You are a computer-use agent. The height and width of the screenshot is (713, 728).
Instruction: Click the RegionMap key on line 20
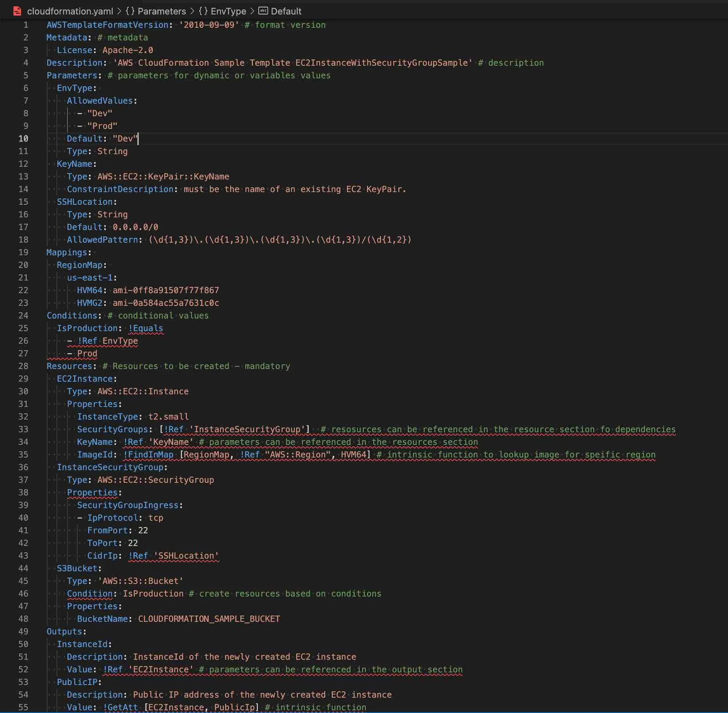click(80, 265)
